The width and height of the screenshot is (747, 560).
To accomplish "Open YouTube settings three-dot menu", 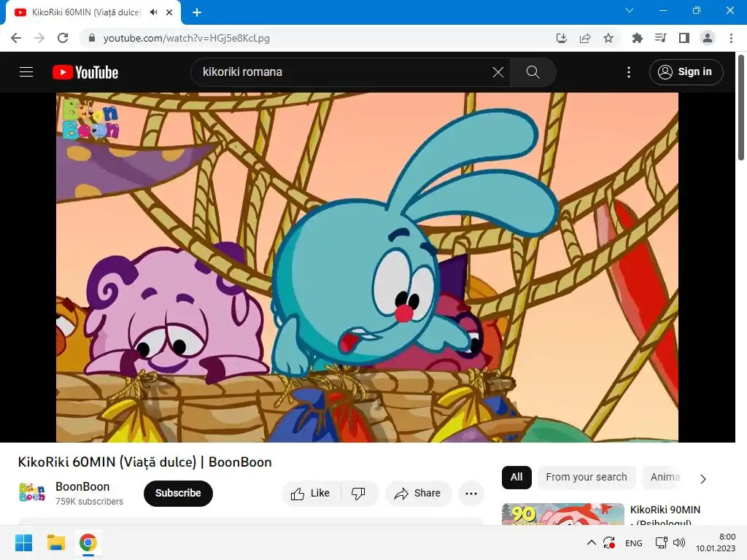I will click(x=629, y=72).
